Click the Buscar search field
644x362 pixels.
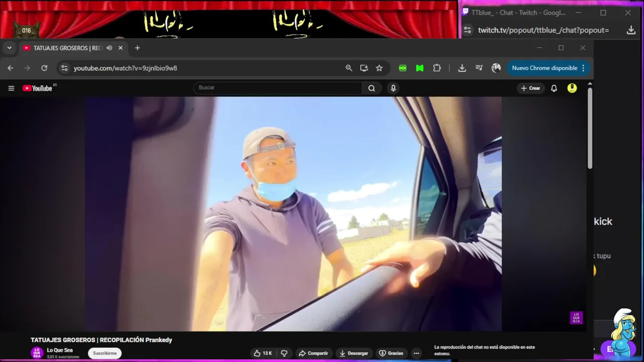click(x=277, y=88)
